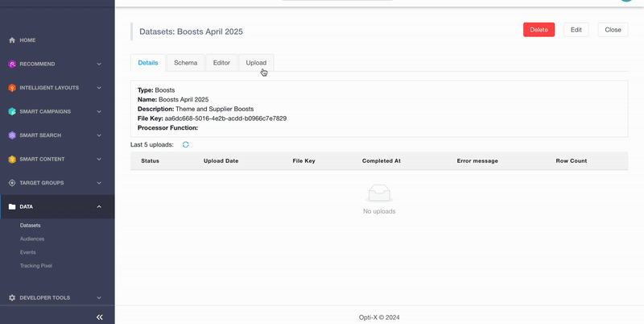The width and height of the screenshot is (644, 324).
Task: Delete the Boosts April 2025 dataset
Action: click(x=539, y=30)
